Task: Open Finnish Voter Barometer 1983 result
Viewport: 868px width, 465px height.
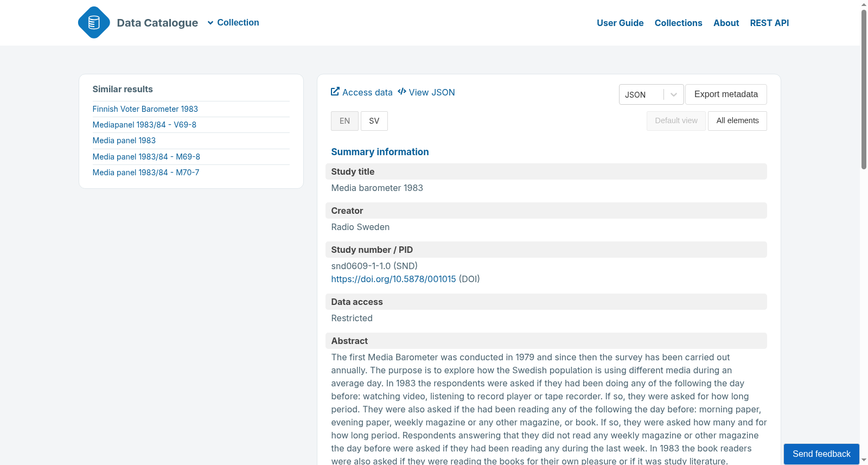Action: coord(145,109)
